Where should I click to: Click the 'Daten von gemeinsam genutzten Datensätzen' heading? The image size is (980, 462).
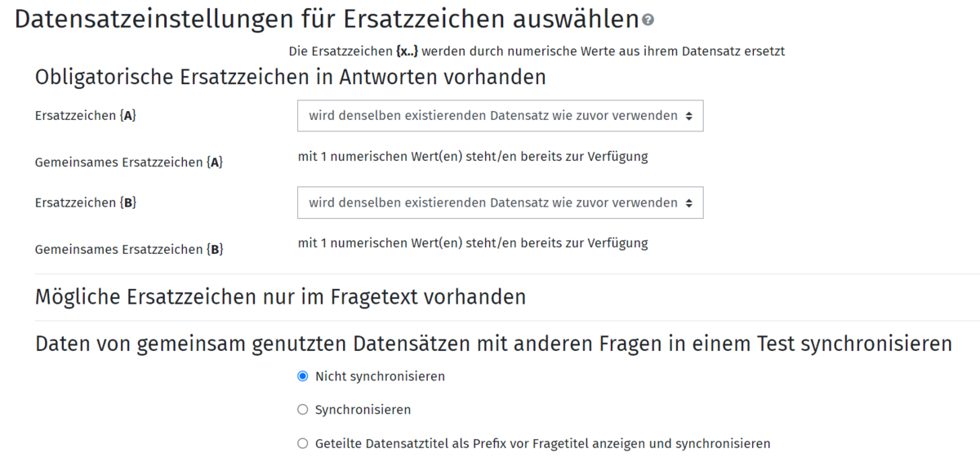click(x=493, y=344)
